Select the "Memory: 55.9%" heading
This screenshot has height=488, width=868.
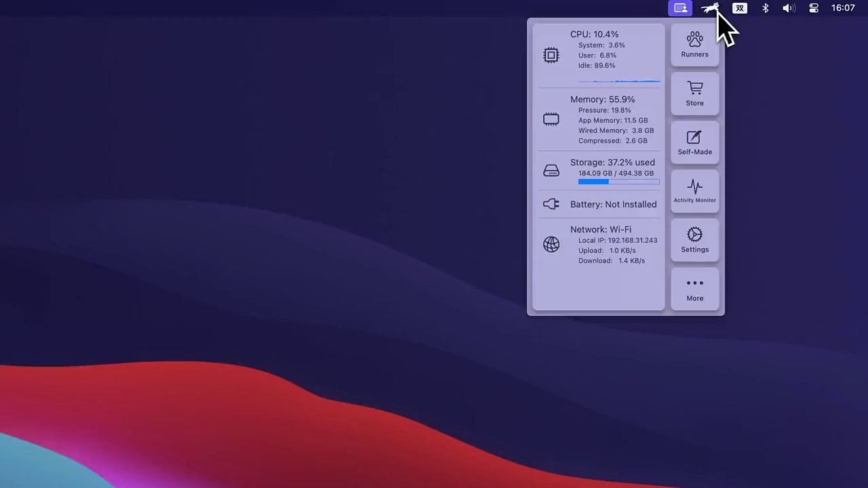(x=602, y=99)
